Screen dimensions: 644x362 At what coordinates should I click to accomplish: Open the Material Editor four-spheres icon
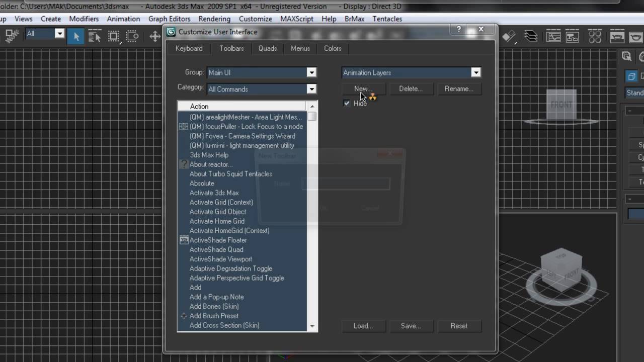pyautogui.click(x=595, y=36)
